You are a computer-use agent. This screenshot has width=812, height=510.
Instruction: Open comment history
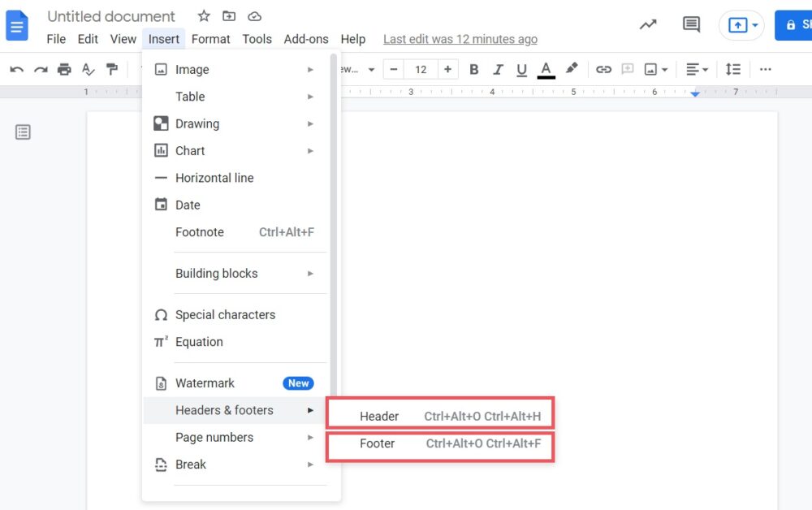point(691,24)
